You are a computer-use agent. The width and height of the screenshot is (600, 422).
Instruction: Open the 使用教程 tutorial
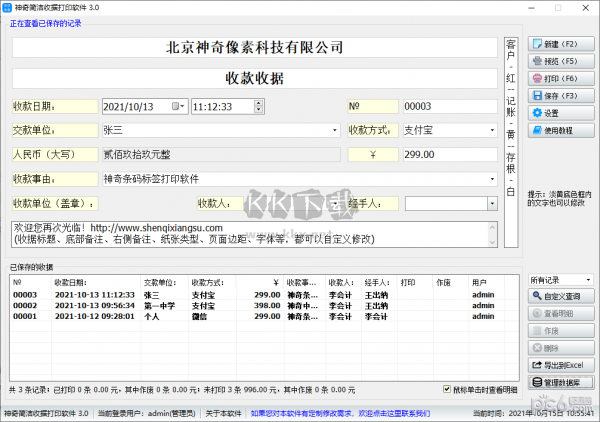556,130
